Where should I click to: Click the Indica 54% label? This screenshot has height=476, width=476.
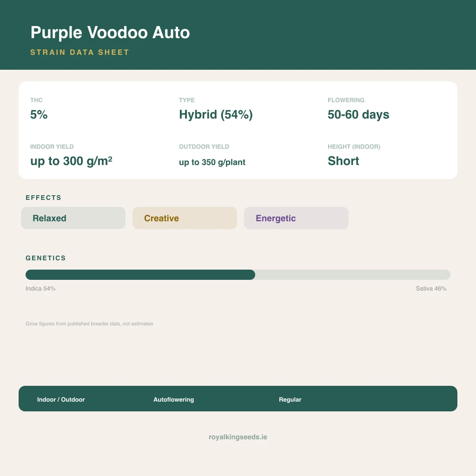[x=40, y=288]
